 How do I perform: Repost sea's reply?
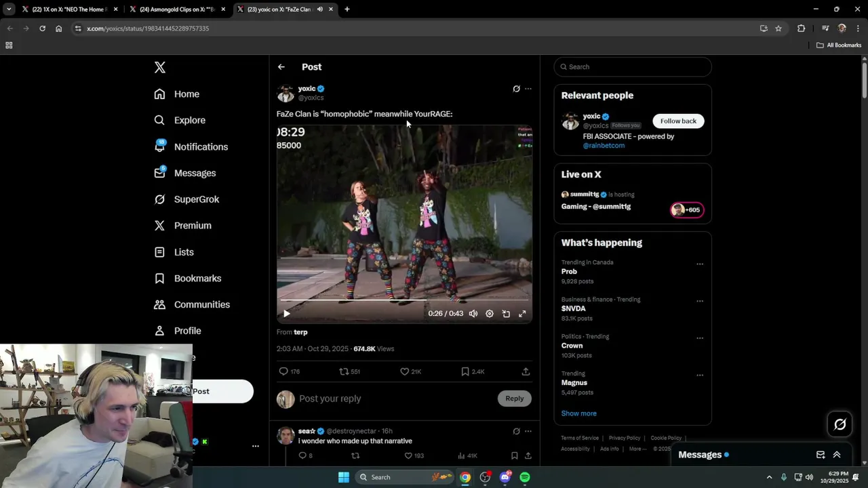tap(355, 456)
